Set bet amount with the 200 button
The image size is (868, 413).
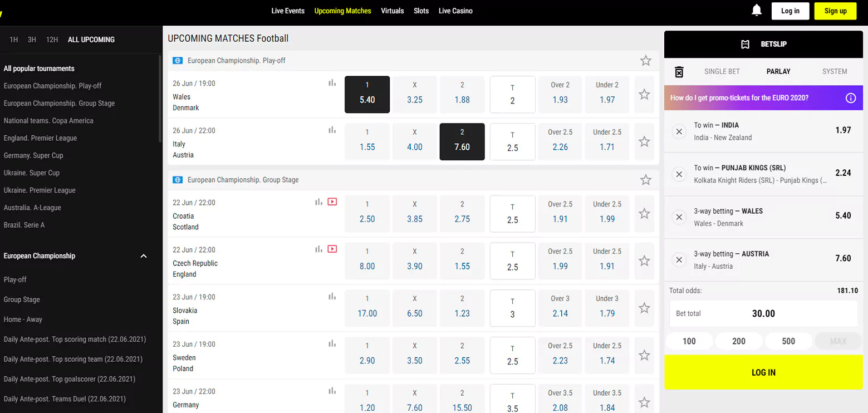pyautogui.click(x=738, y=341)
